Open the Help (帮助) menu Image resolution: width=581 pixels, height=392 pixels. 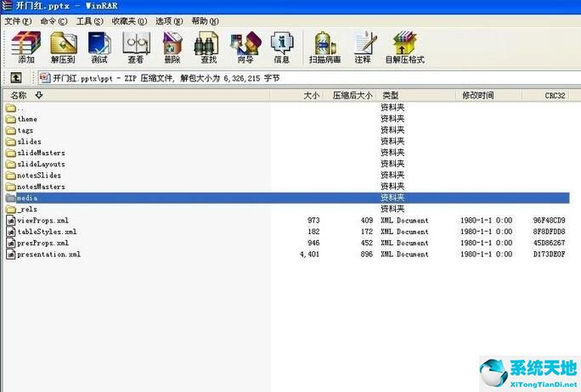[205, 21]
